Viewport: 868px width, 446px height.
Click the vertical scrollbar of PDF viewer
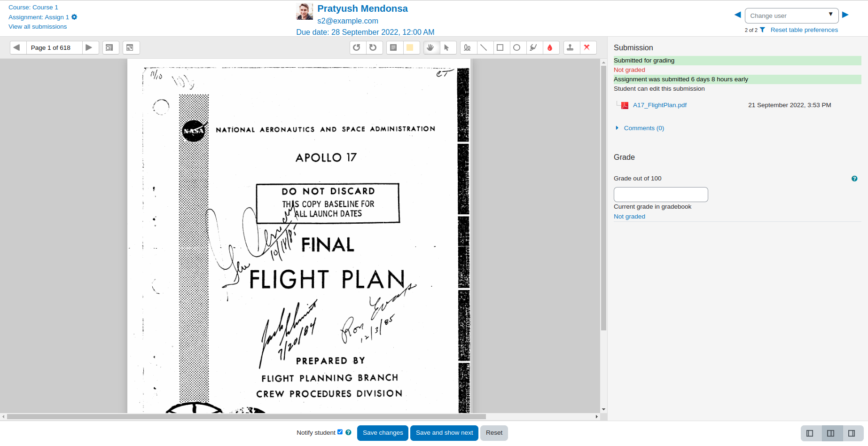pos(603,197)
